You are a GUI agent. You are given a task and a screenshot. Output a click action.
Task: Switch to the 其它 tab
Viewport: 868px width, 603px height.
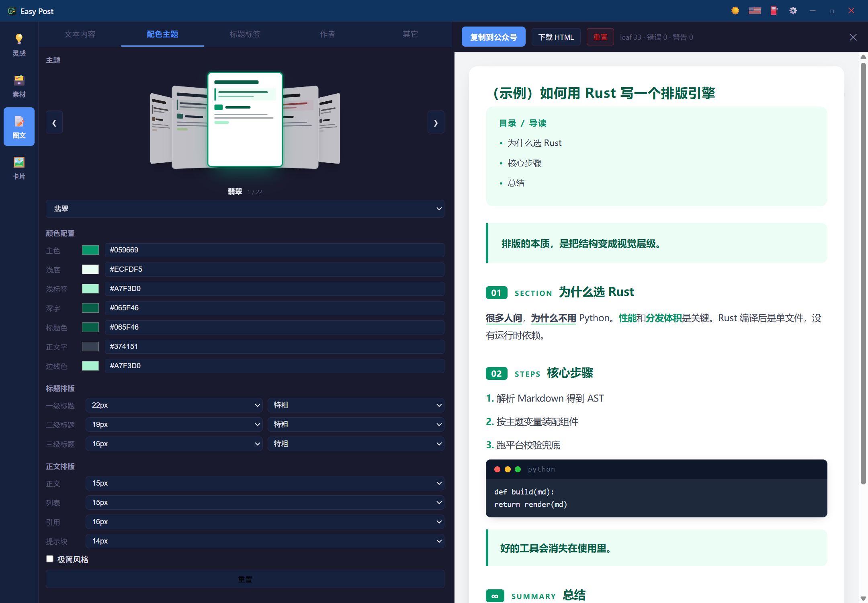(410, 34)
